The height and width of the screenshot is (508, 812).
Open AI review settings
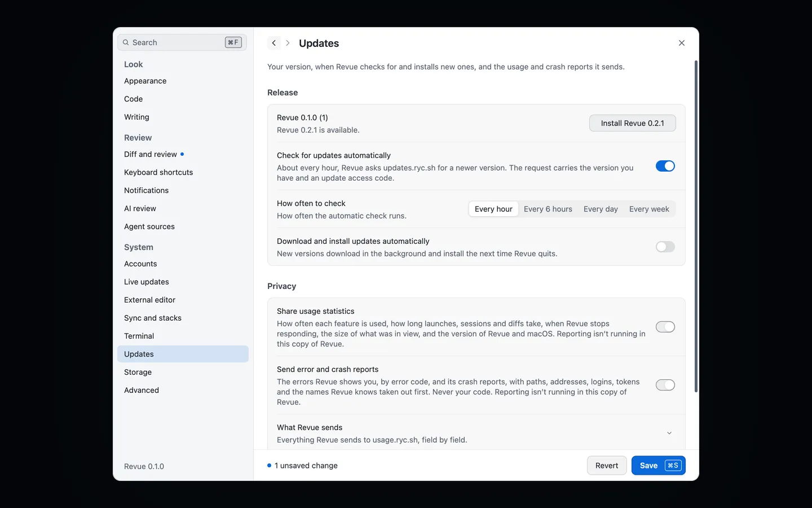tap(183, 208)
